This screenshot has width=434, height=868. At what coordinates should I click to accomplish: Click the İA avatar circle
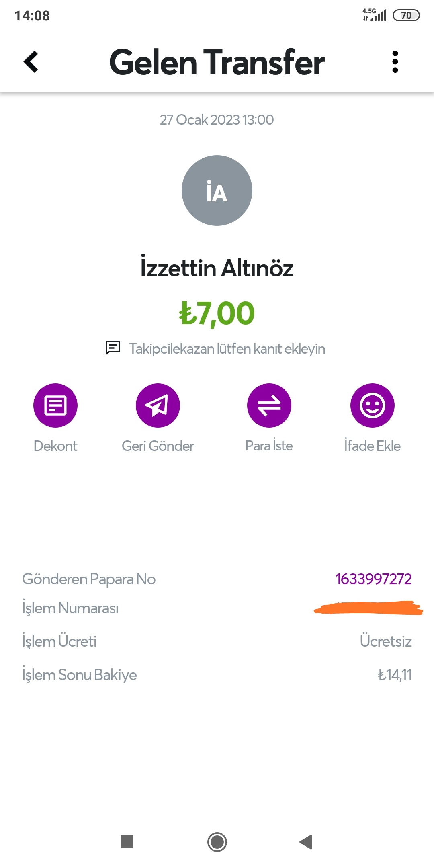217,190
